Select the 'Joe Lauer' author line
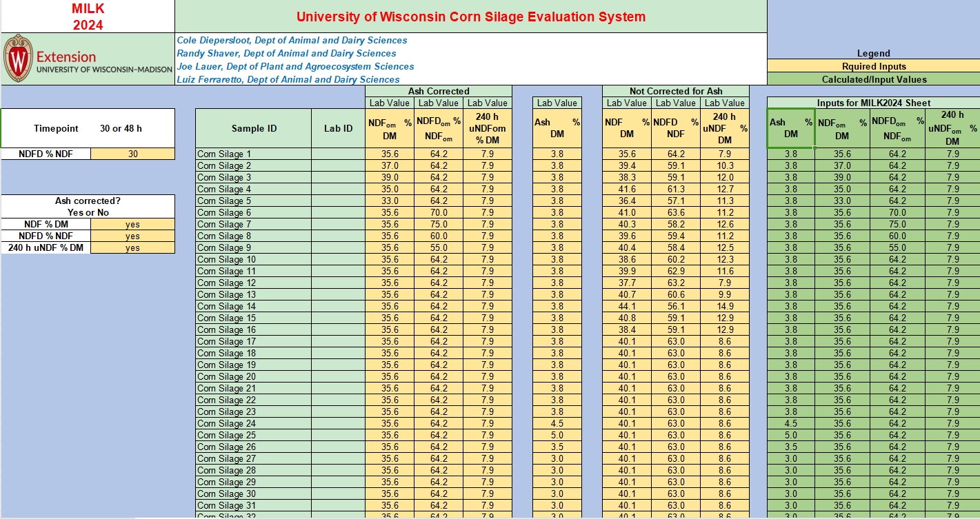This screenshot has width=980, height=519. (295, 66)
